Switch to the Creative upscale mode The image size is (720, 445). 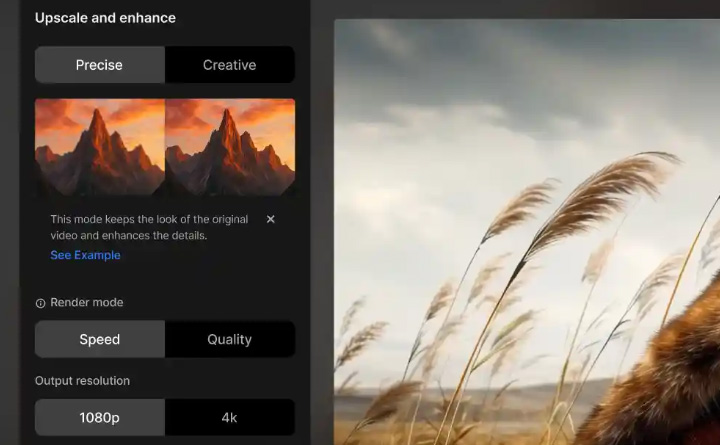point(230,65)
